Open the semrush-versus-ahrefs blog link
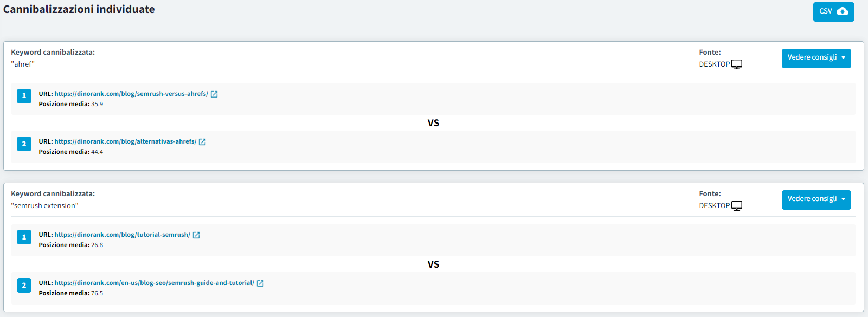This screenshot has height=317, width=868. (x=131, y=94)
